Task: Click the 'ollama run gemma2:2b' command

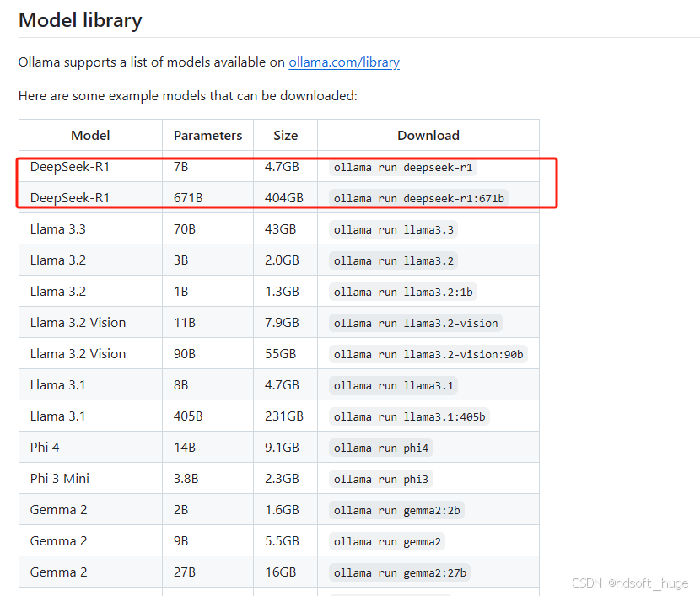Action: (x=397, y=511)
